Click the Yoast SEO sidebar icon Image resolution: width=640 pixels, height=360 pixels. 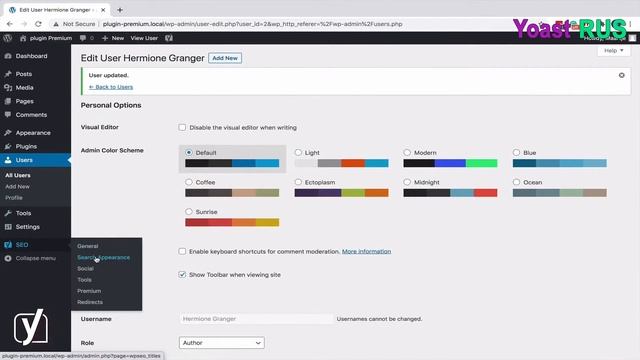8,244
